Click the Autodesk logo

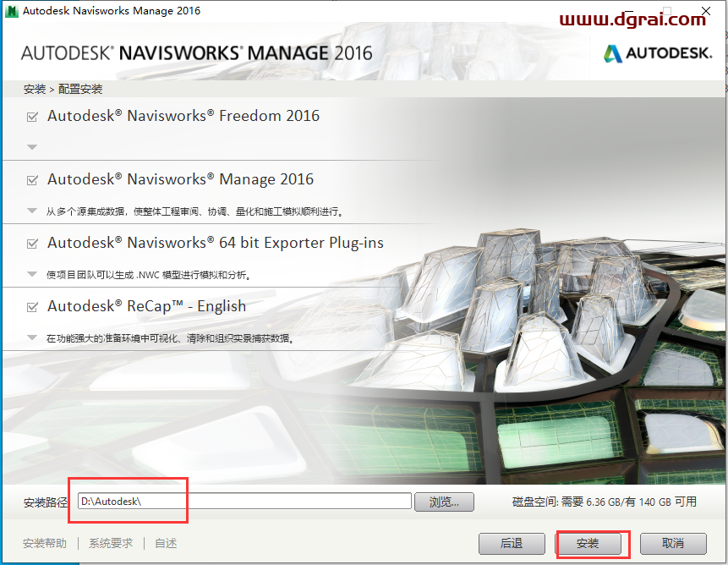pyautogui.click(x=658, y=53)
